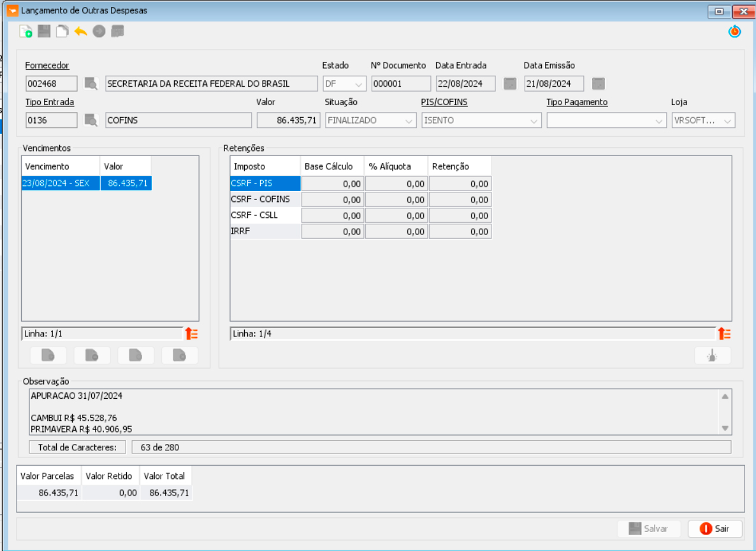Open the Data Emissão calendar icon
This screenshot has width=756, height=551.
coord(599,83)
